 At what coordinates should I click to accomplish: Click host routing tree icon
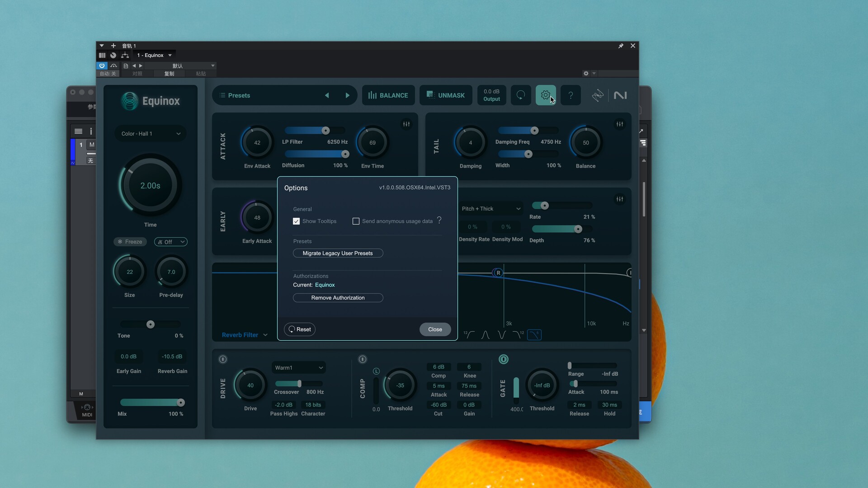[x=125, y=55]
